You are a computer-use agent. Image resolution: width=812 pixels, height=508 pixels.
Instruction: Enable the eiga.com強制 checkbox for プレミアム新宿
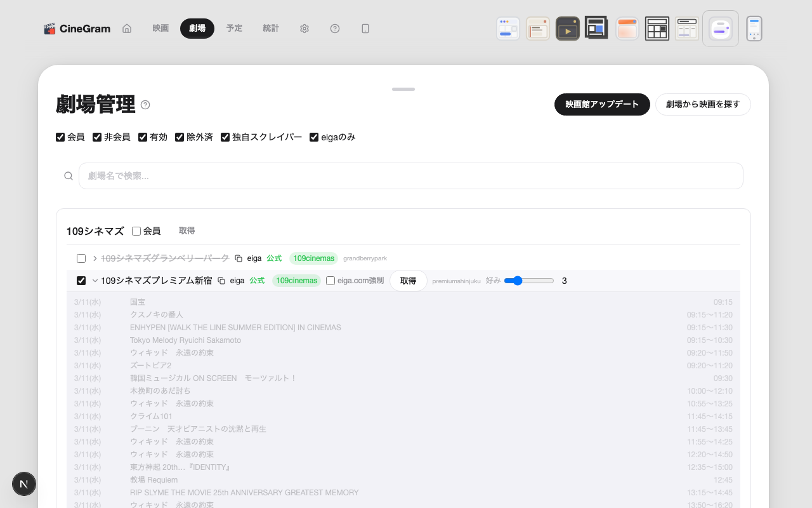tap(331, 281)
